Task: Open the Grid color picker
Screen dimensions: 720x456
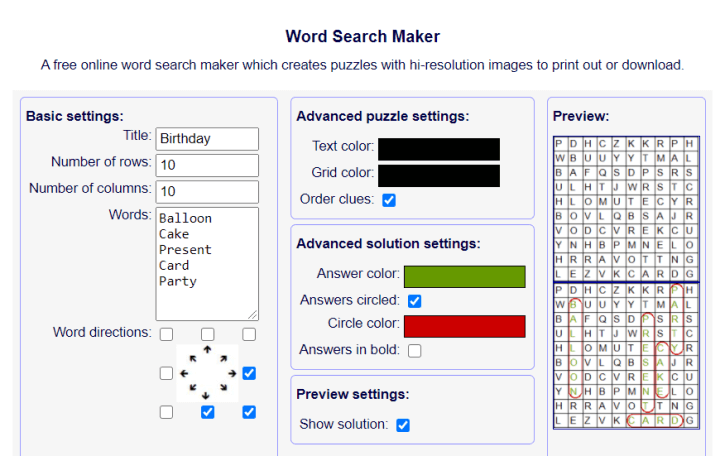Action: 439,176
